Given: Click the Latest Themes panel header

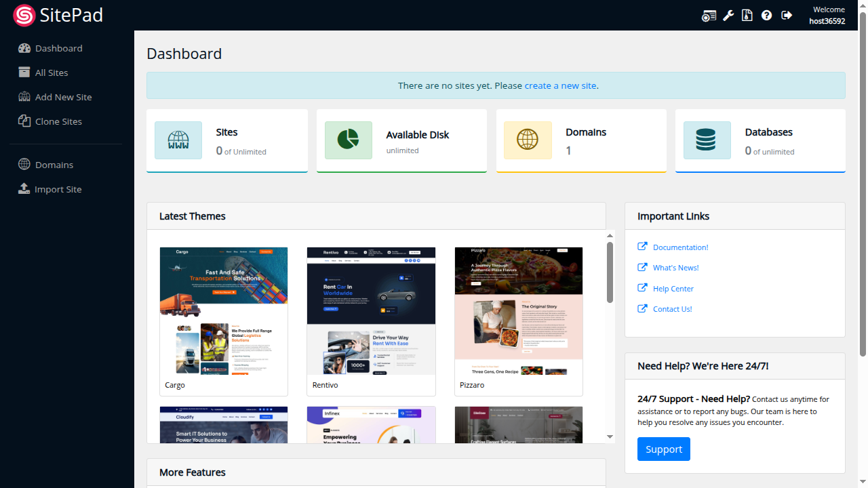Looking at the screenshot, I should [376, 216].
